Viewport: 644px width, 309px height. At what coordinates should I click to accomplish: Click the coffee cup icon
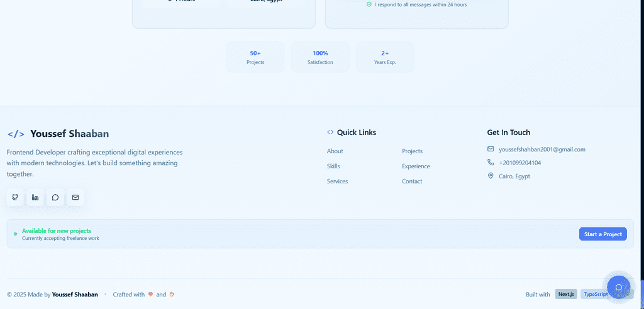pos(172,294)
